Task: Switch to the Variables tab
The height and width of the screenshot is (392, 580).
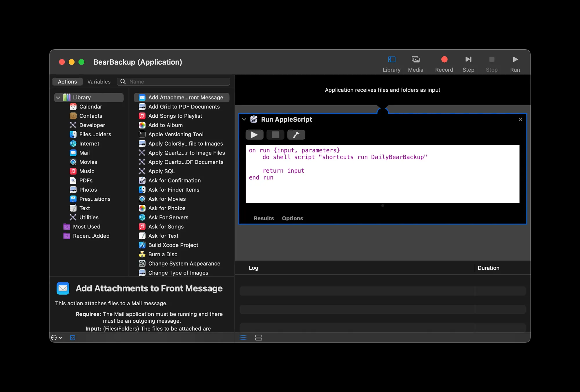Action: tap(99, 81)
